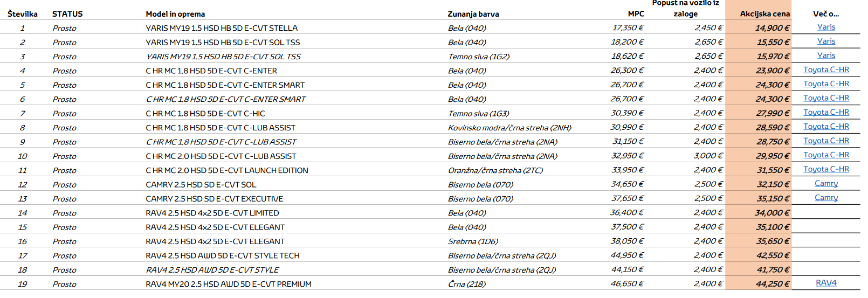Open Toyota C-HR link for Launch Edition

(826, 169)
